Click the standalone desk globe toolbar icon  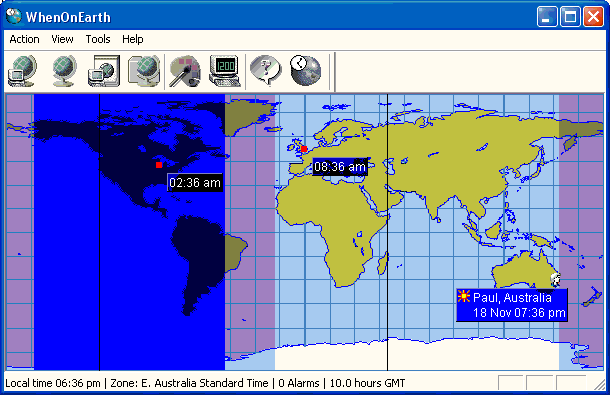(x=64, y=71)
